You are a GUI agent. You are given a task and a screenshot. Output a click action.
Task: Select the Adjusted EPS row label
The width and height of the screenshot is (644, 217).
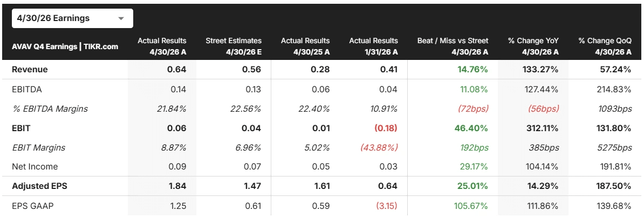[x=39, y=186]
